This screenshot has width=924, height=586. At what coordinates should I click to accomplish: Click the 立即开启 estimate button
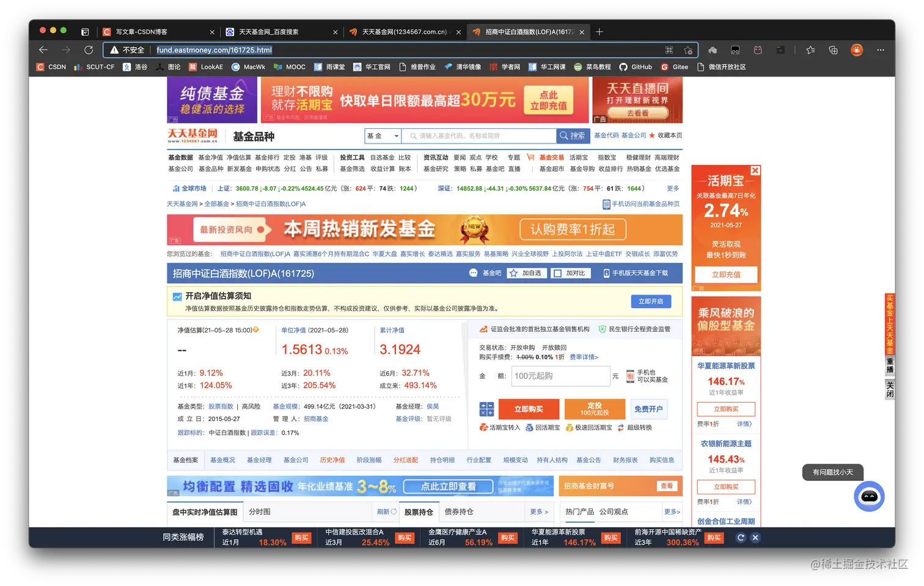coord(651,301)
